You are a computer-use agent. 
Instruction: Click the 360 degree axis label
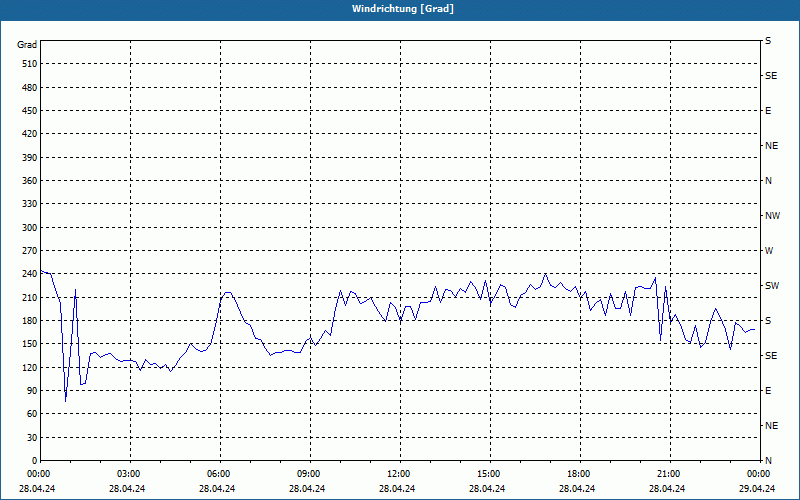pos(30,181)
